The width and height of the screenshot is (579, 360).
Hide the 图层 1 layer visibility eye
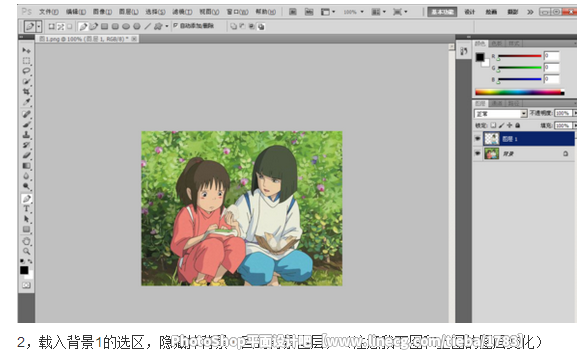477,139
